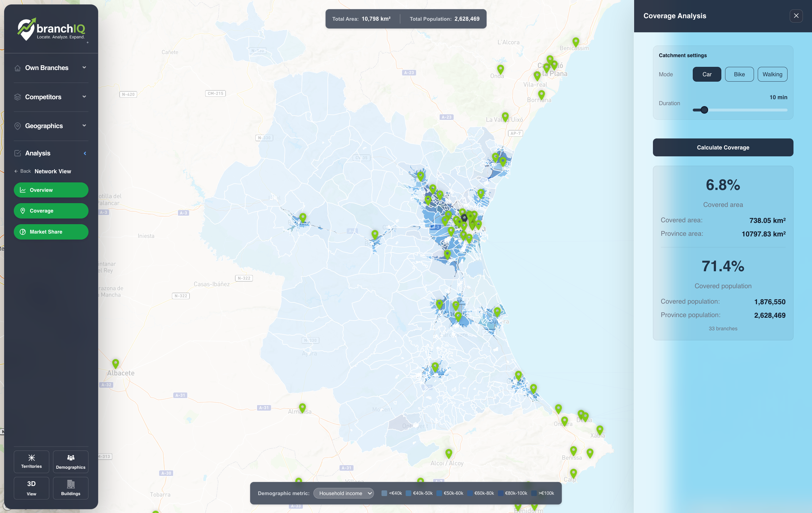Screen dimensions: 812x513
Task: Click the Competitors layers icon
Action: tap(18, 97)
